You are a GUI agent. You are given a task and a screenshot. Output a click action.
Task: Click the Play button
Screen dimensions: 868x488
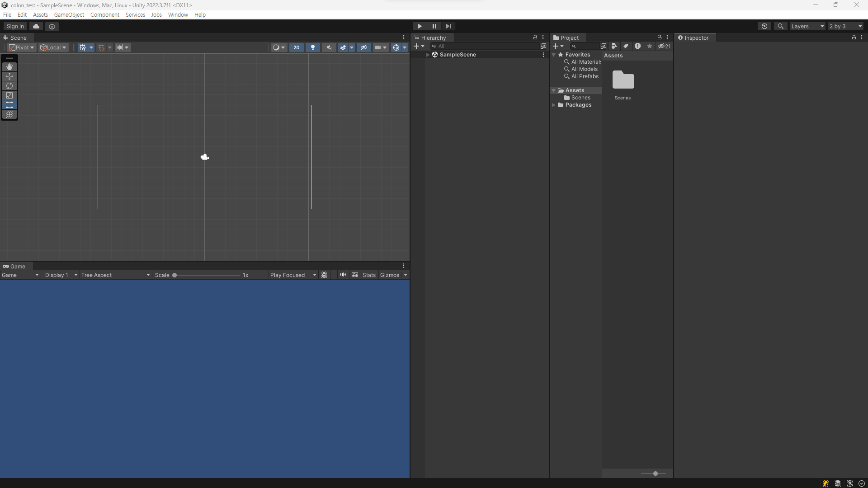pyautogui.click(x=420, y=26)
